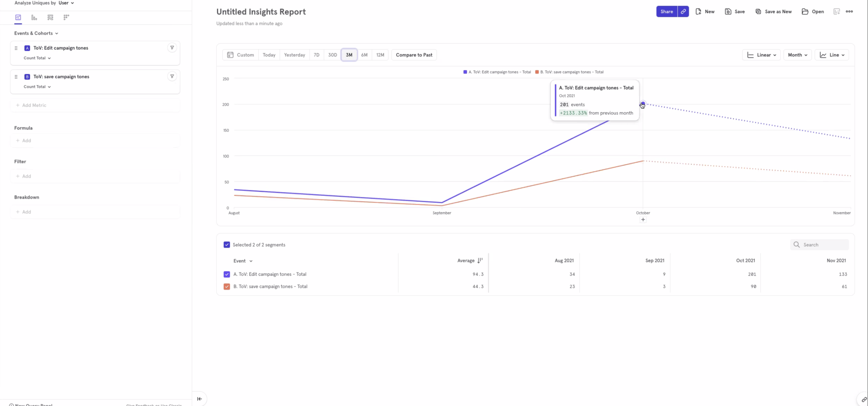868x406 pixels.
Task: Click the Compare to Past button
Action: click(x=414, y=55)
